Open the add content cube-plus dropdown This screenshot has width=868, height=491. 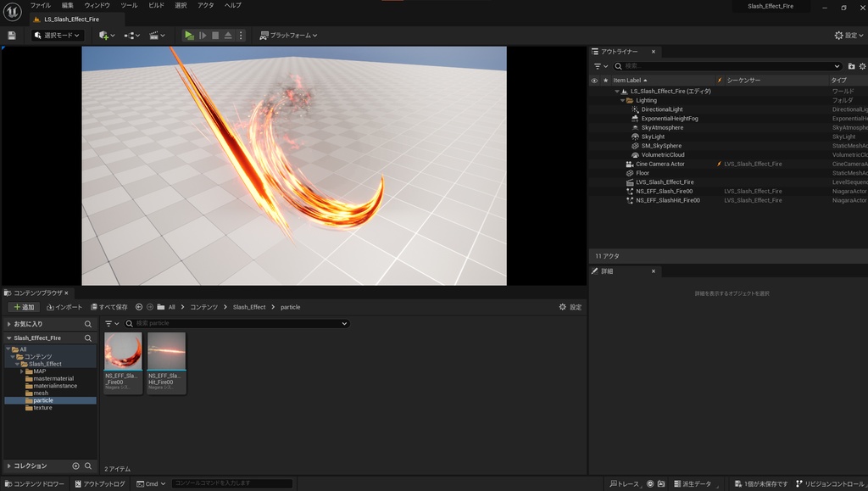[106, 36]
